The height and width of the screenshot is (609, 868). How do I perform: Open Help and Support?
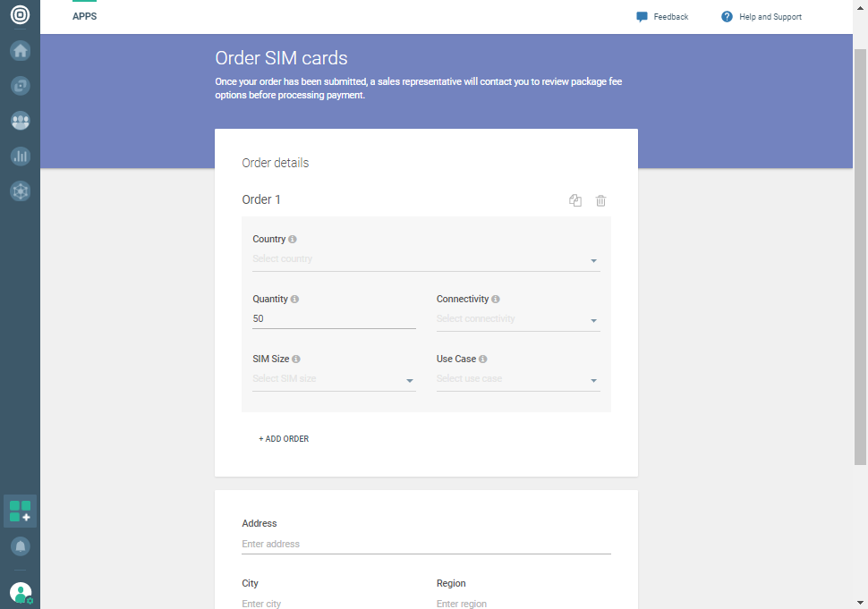762,17
